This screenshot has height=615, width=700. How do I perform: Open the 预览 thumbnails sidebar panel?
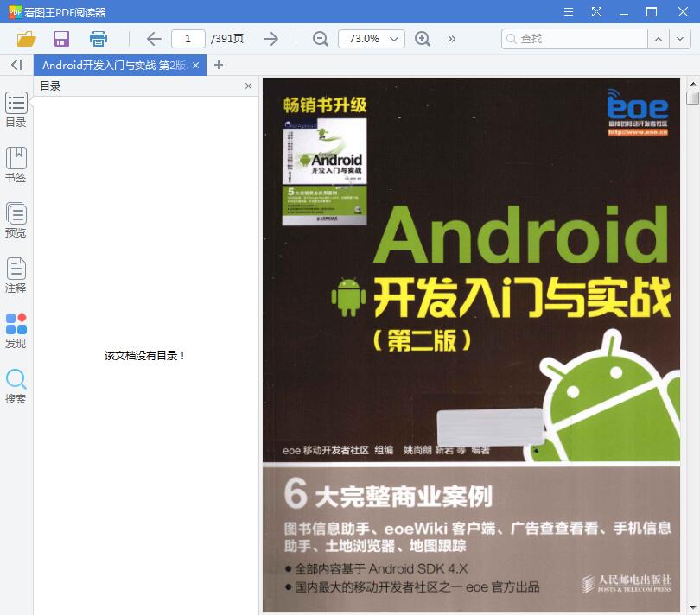16,220
